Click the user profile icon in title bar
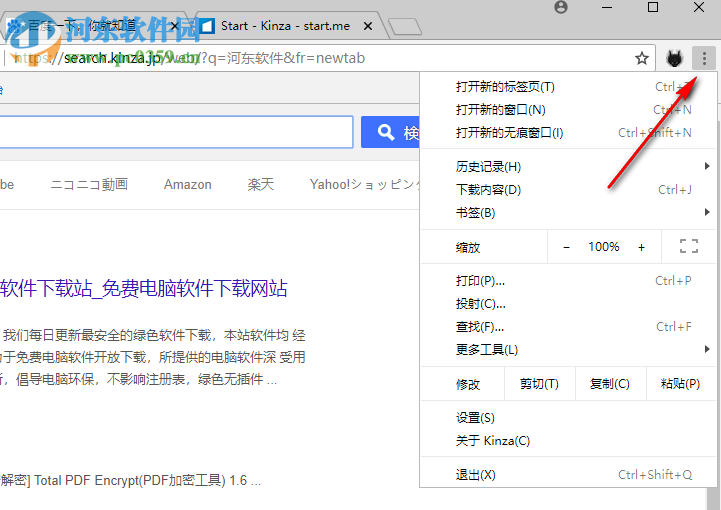This screenshot has width=721, height=510. pyautogui.click(x=561, y=7)
